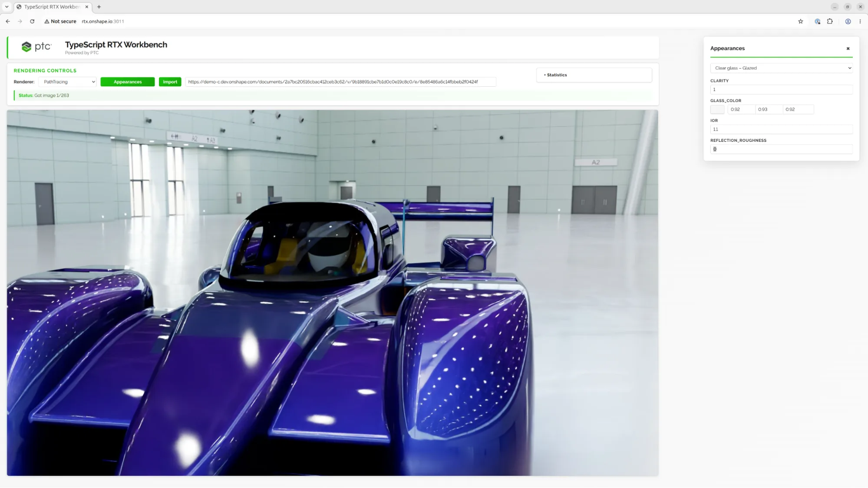The image size is (868, 488).
Task: Click the green Import button
Action: tap(170, 82)
